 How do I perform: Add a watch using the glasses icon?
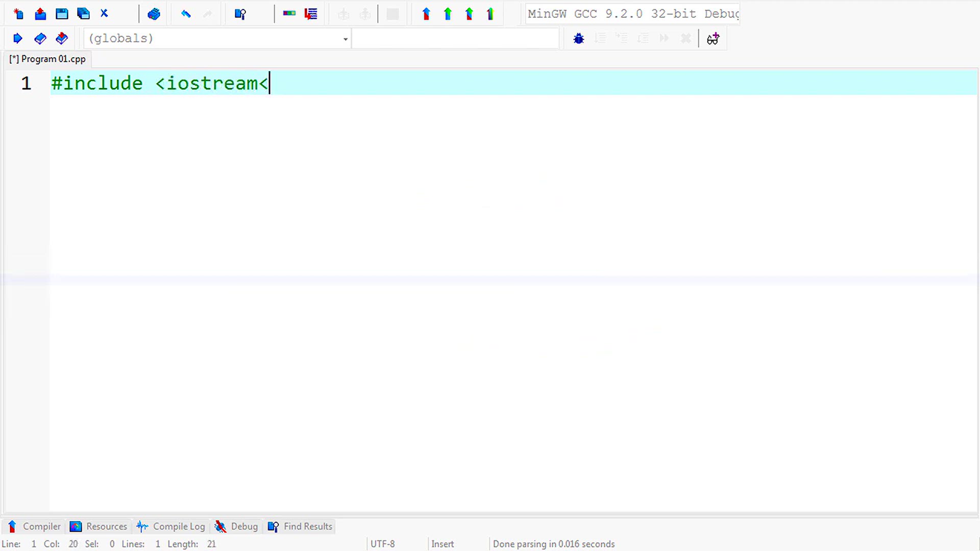pos(713,38)
